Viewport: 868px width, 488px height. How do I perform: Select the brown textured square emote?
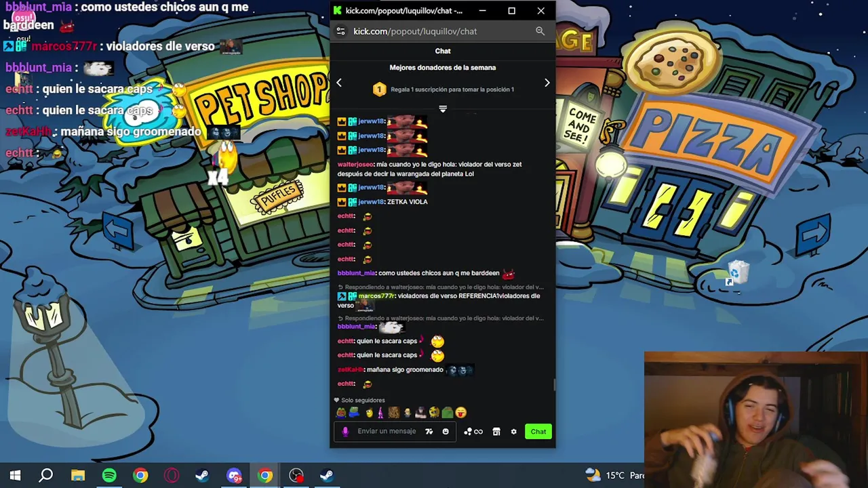coord(394,412)
